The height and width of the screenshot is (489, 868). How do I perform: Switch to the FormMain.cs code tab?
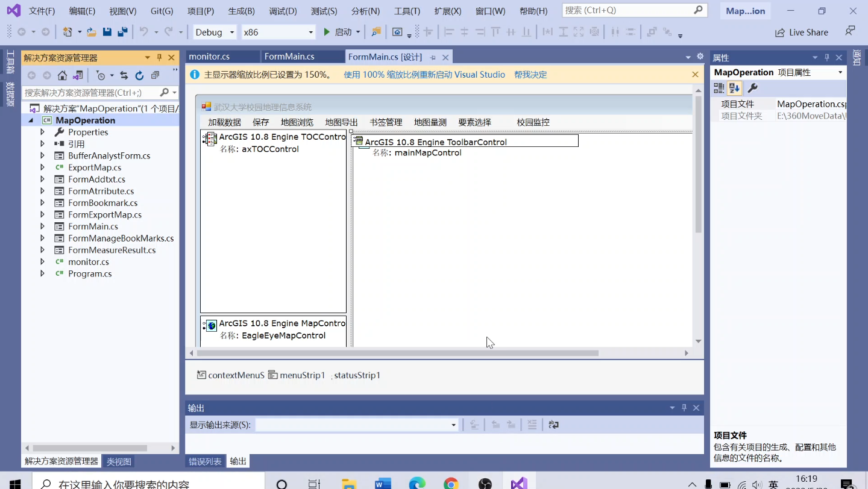pyautogui.click(x=289, y=57)
